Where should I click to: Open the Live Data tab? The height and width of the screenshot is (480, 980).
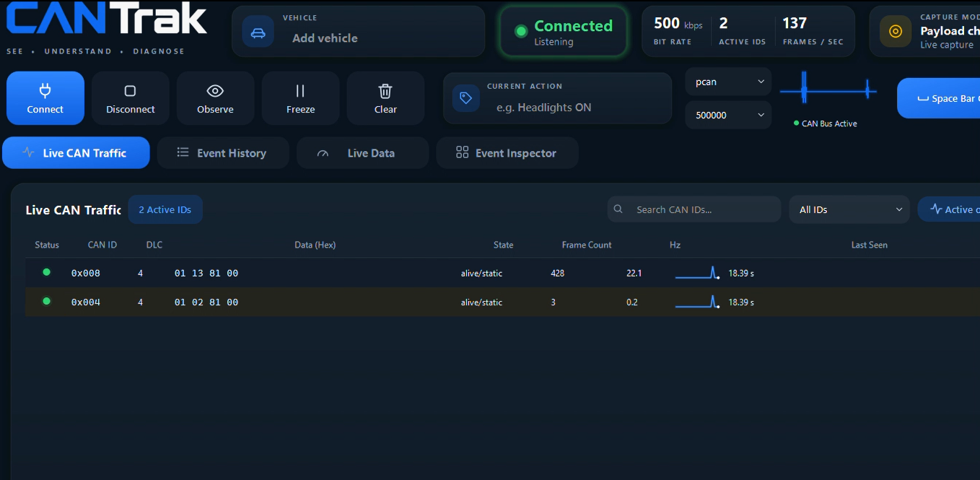tap(362, 152)
